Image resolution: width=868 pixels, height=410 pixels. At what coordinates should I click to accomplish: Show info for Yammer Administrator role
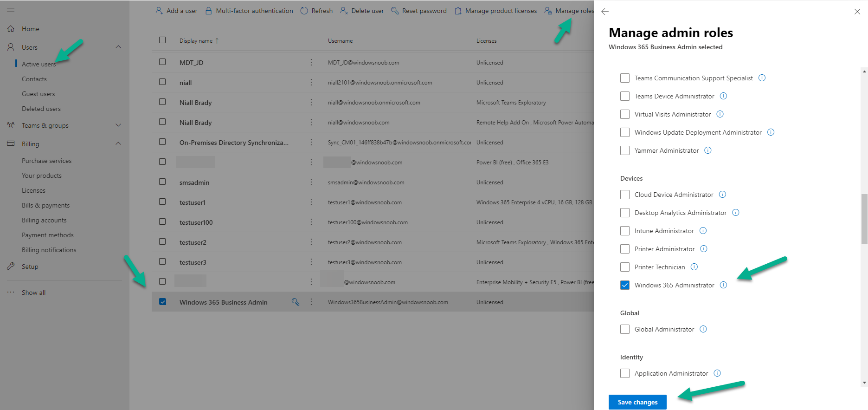tap(708, 150)
